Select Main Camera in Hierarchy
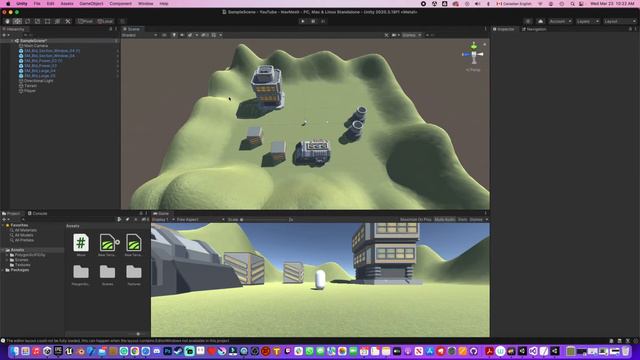 pos(33,46)
